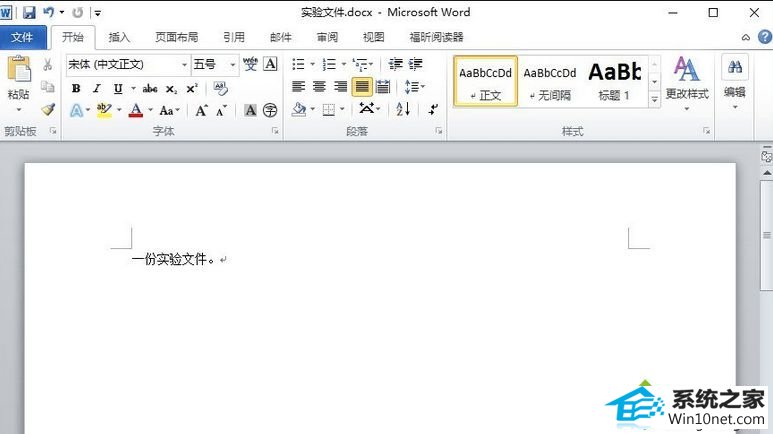773x434 pixels.
Task: Apply the red font color A
Action: (x=136, y=110)
